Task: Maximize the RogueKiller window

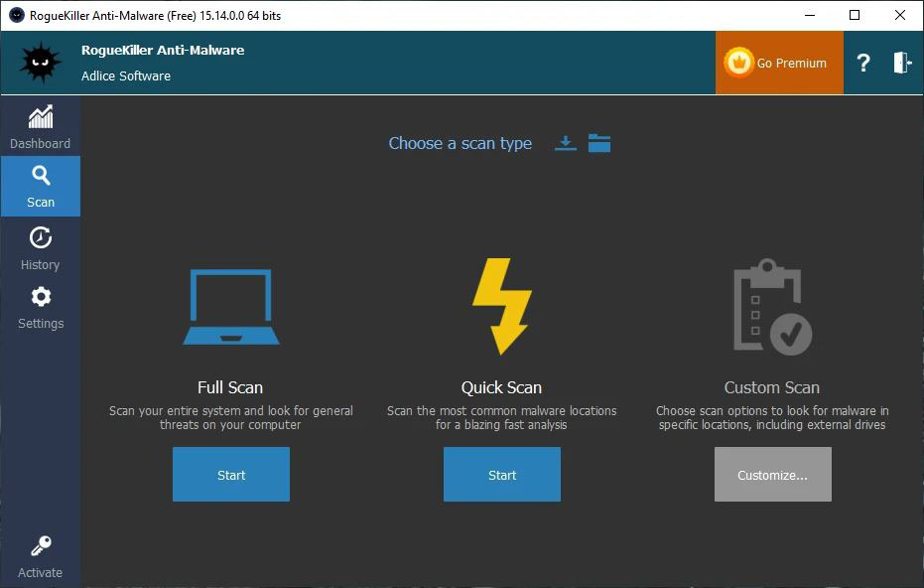Action: 855,15
